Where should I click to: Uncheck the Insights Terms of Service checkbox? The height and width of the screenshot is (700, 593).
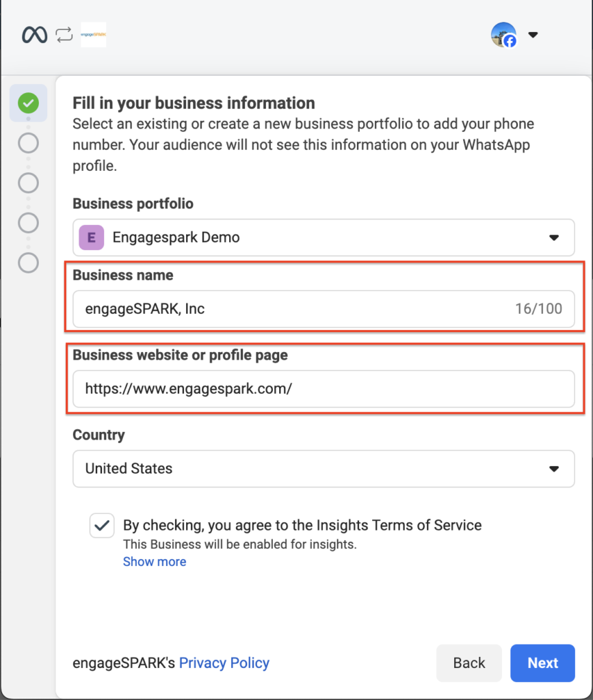pyautogui.click(x=102, y=526)
